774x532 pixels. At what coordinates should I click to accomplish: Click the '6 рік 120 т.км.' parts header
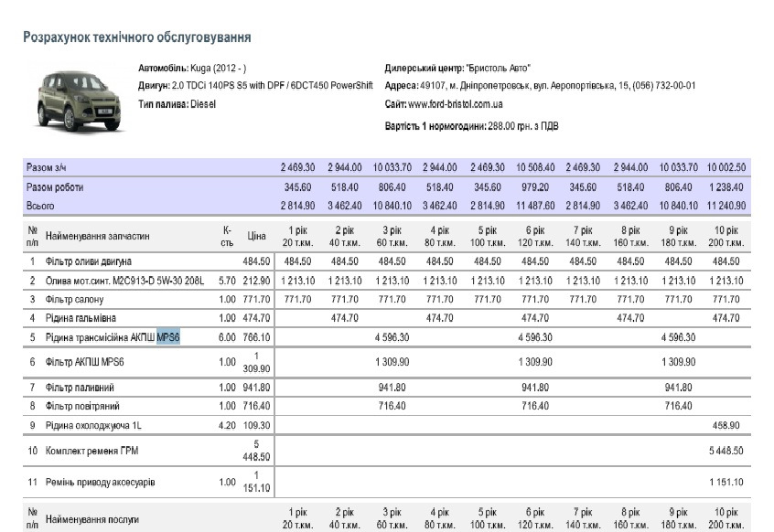coord(535,236)
